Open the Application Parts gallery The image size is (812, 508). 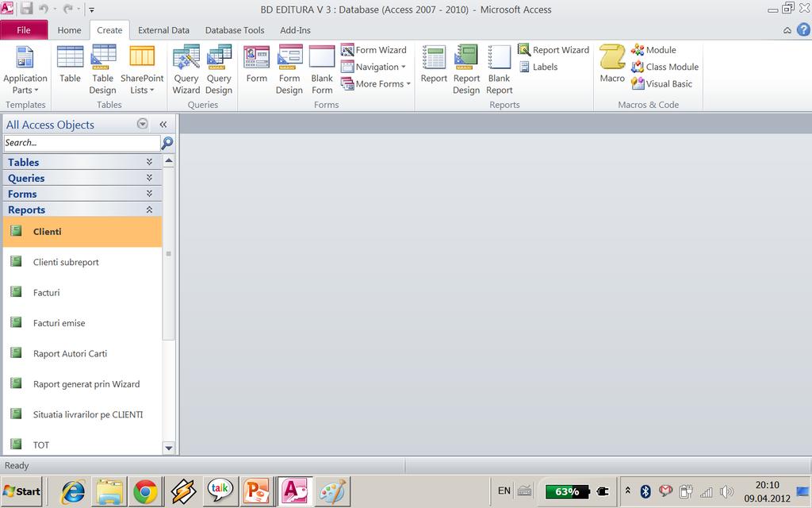(25, 70)
